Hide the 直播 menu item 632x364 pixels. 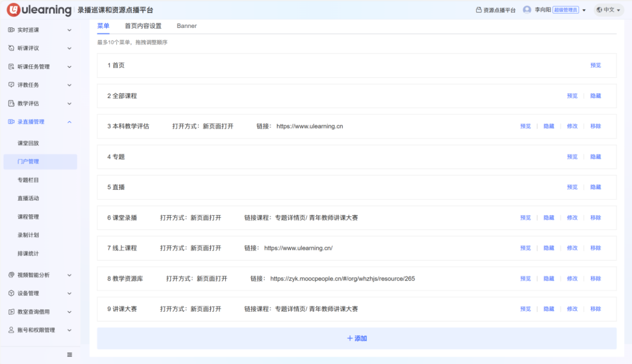click(595, 187)
